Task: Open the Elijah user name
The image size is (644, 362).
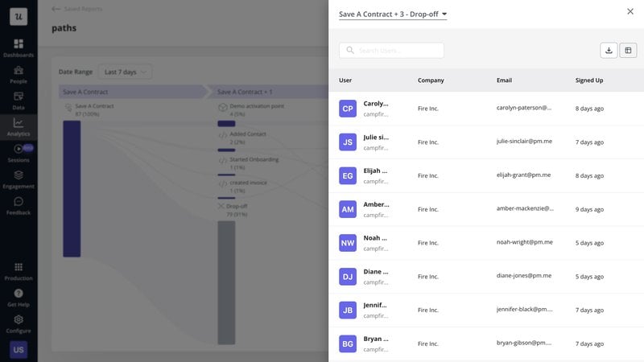Action: [x=375, y=171]
